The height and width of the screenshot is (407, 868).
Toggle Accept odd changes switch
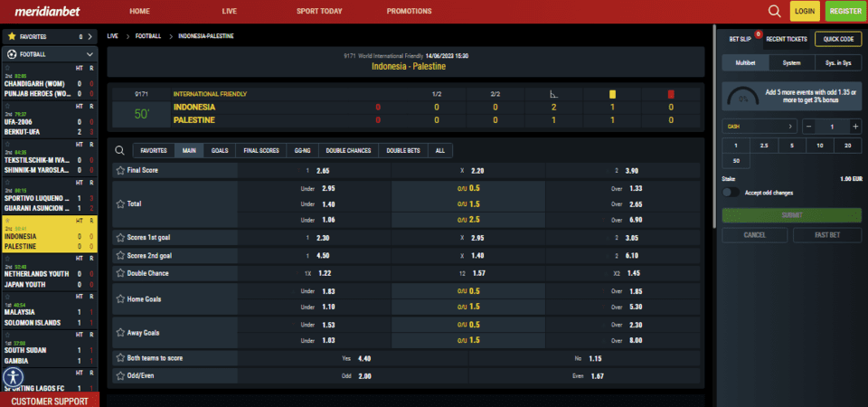coord(731,193)
